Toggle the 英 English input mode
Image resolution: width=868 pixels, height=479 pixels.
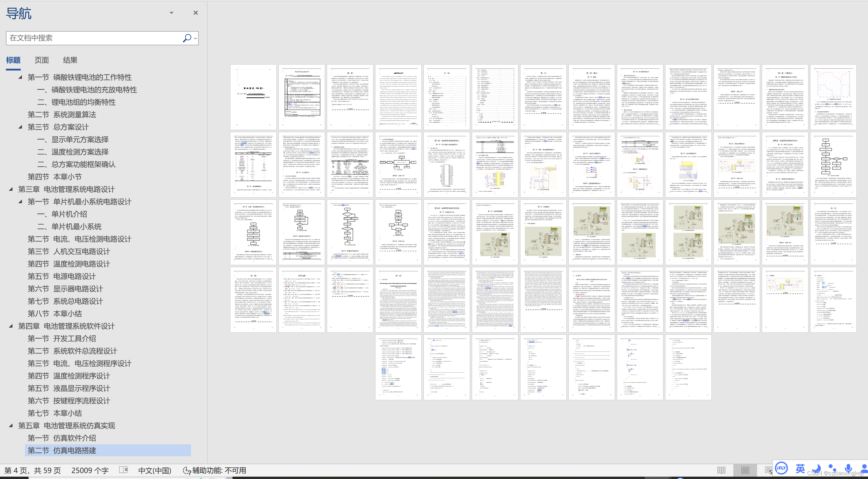pos(800,468)
